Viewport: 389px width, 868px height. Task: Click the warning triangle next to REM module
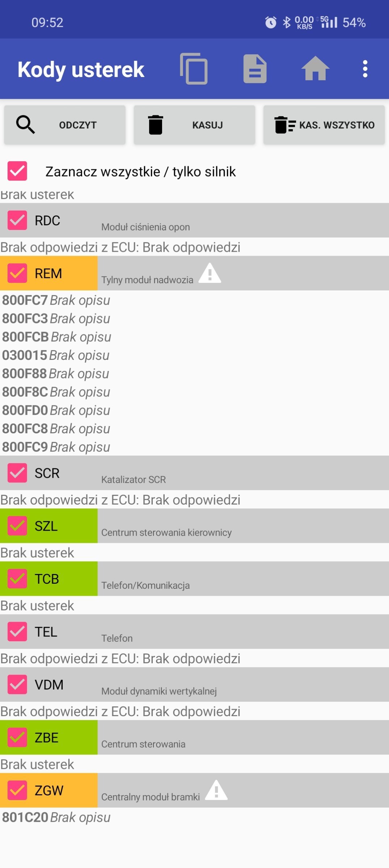pos(210,273)
